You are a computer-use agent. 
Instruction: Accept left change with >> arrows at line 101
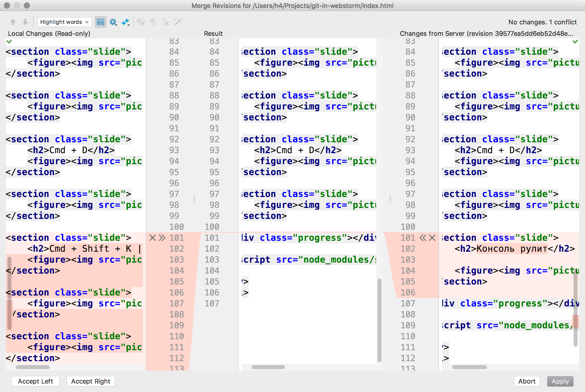point(162,238)
